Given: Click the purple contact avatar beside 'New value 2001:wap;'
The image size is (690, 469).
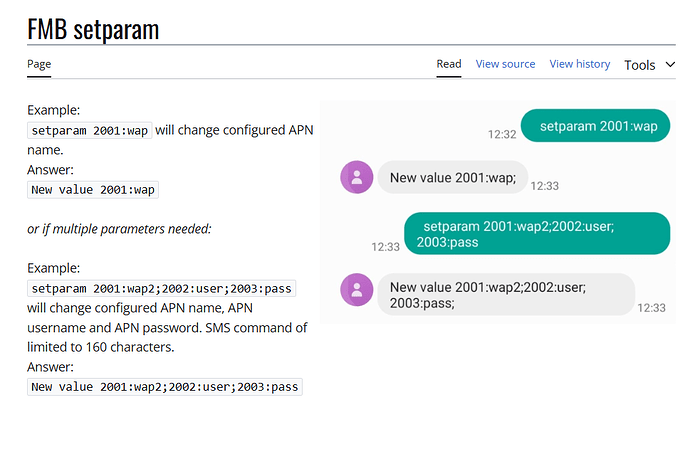Looking at the screenshot, I should pyautogui.click(x=357, y=177).
